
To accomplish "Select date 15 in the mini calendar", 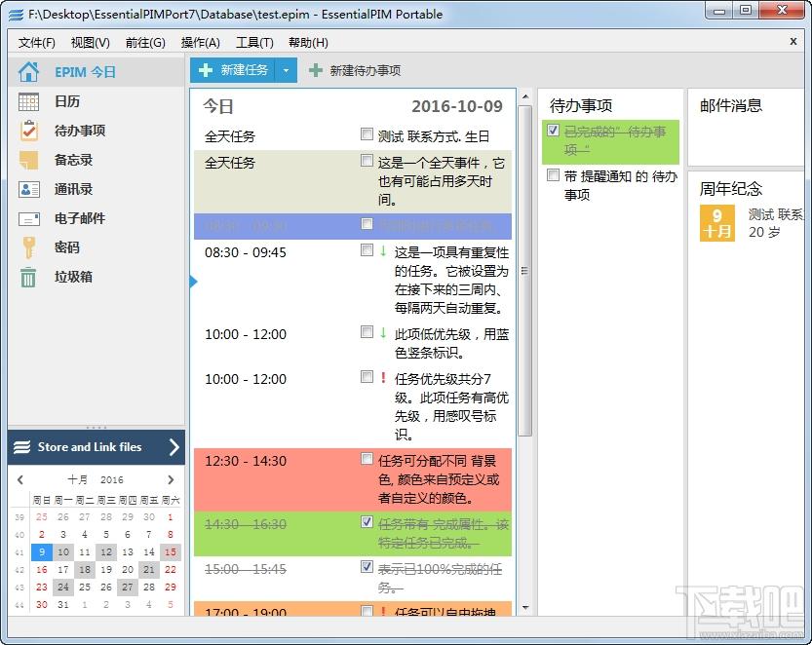I will pos(171,552).
